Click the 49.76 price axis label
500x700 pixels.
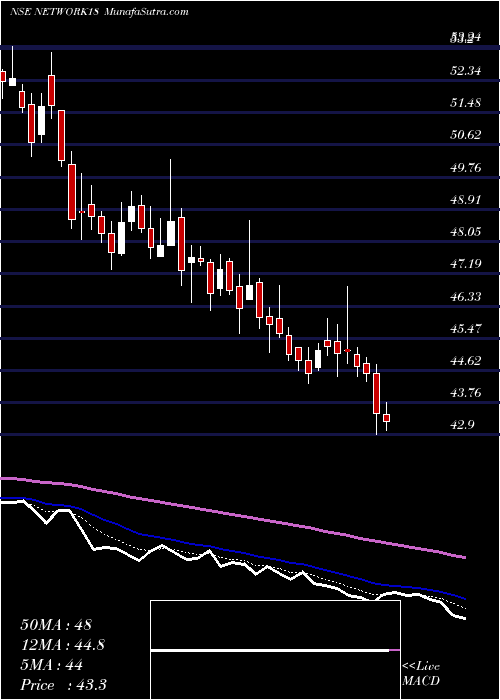point(466,168)
